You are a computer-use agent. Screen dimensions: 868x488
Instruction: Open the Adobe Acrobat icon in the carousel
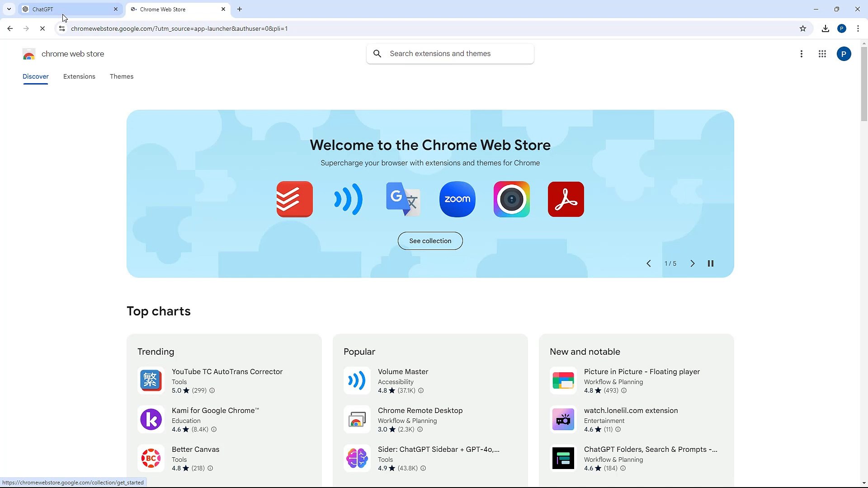[566, 199]
